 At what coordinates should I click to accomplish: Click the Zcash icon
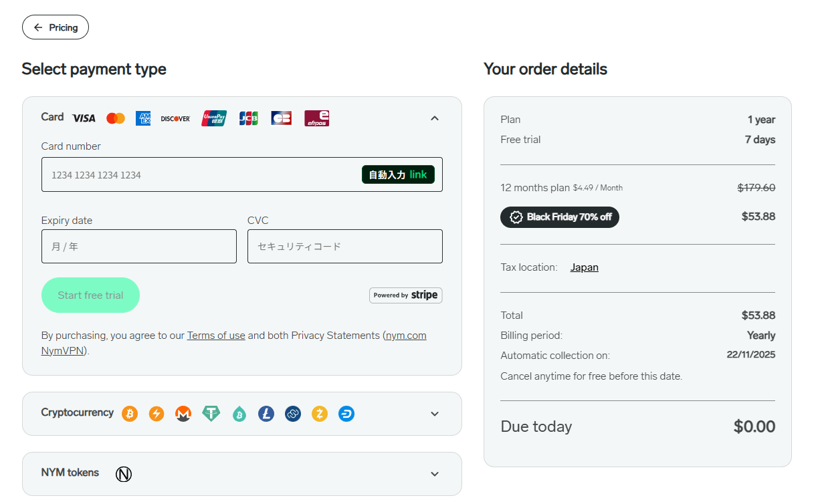click(x=320, y=414)
